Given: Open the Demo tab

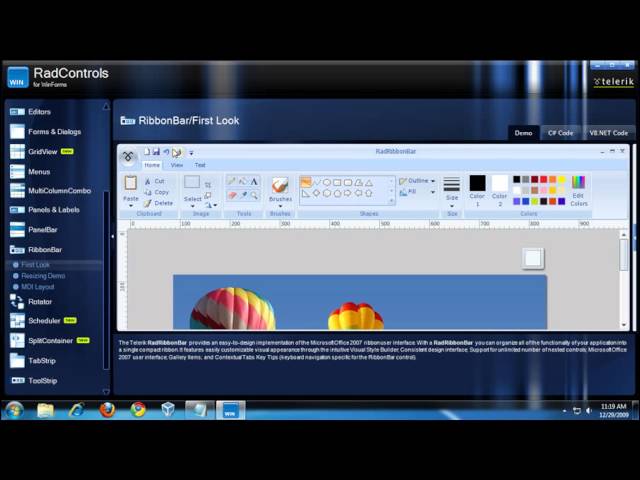Looking at the screenshot, I should point(523,133).
